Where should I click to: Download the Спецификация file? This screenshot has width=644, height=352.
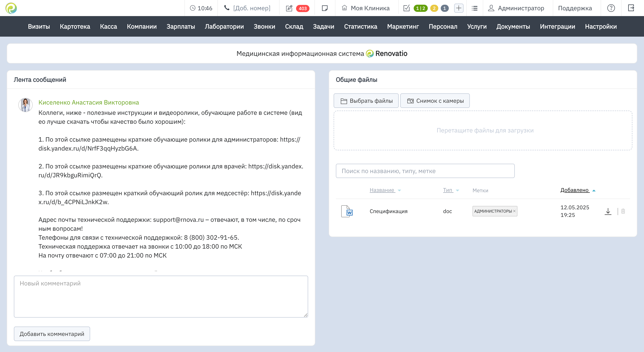coord(608,212)
